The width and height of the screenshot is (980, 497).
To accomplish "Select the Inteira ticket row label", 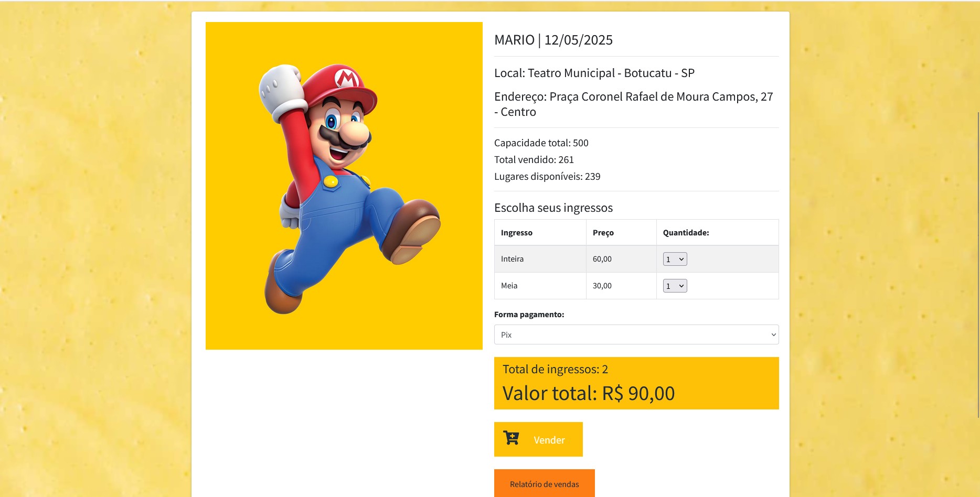I will (x=512, y=259).
